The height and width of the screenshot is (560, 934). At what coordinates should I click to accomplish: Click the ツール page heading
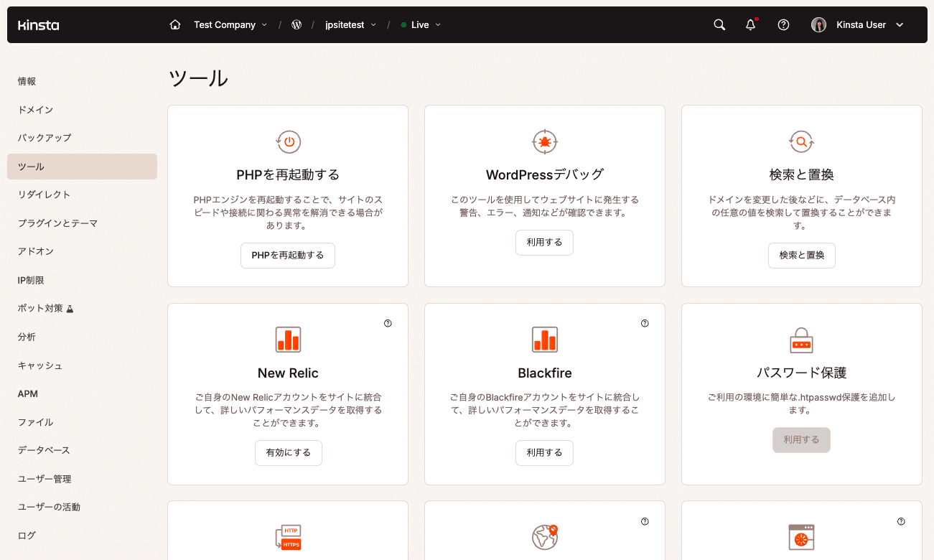[x=198, y=78]
